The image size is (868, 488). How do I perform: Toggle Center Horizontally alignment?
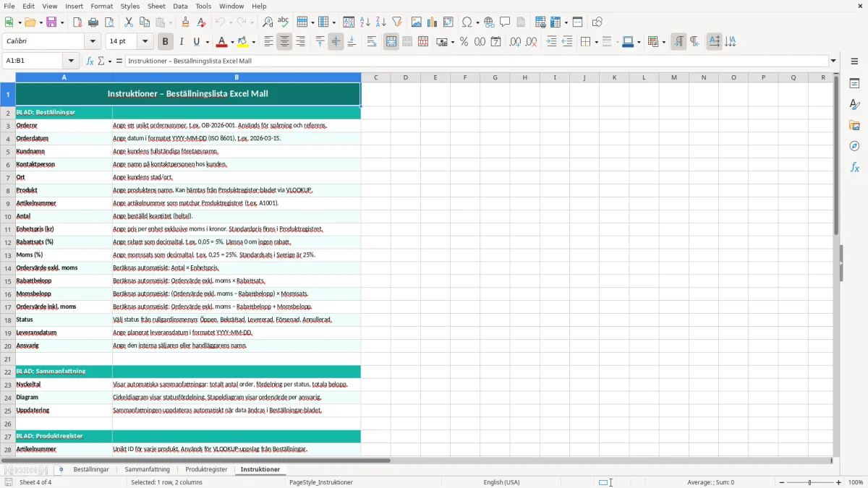coord(284,42)
